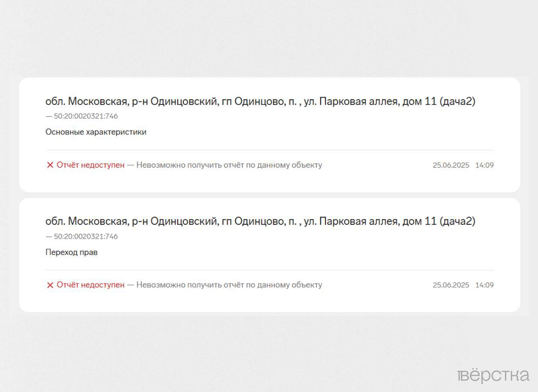Click the Невозможно получить отчёт message for Основные характеристики
This screenshot has height=392, width=538.
point(229,165)
